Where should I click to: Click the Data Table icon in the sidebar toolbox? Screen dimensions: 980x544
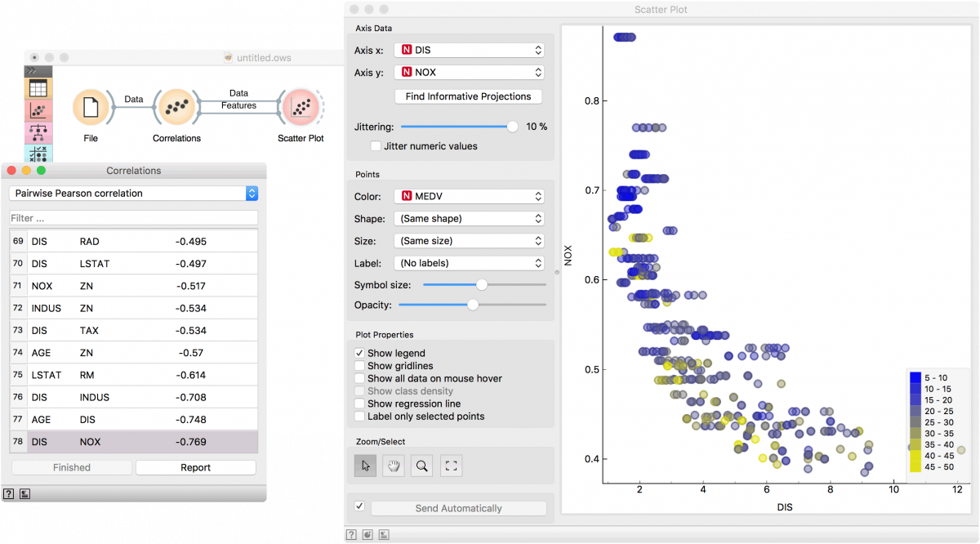pyautogui.click(x=38, y=87)
